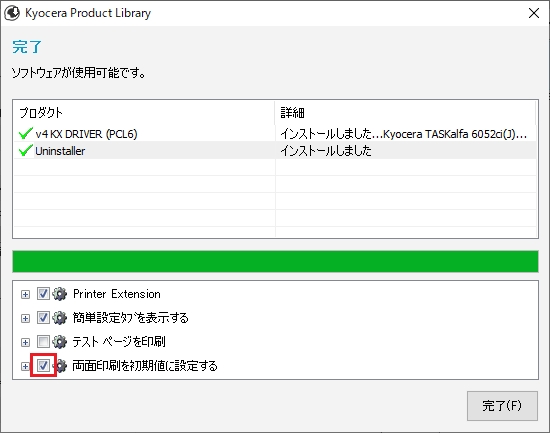
Task: Uncheck the 両面印刷を初期値に設定する checkbox
Action: point(43,366)
